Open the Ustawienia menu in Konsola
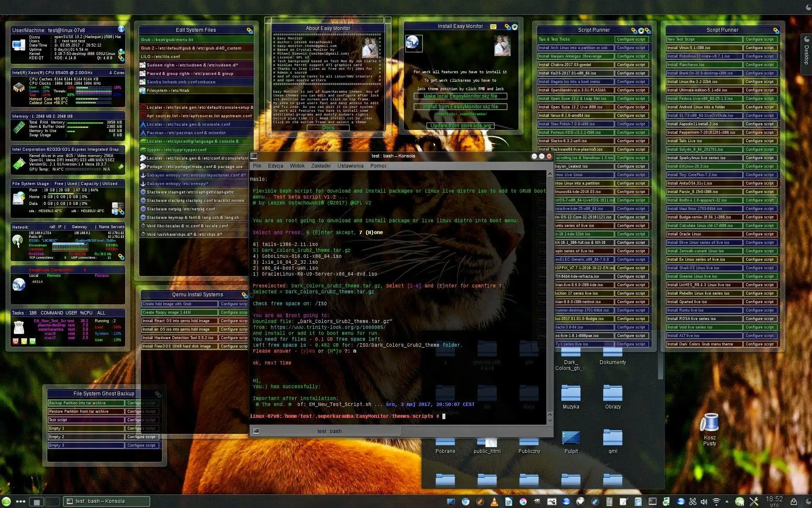Viewport: 812px width, 508px height. pyautogui.click(x=350, y=166)
